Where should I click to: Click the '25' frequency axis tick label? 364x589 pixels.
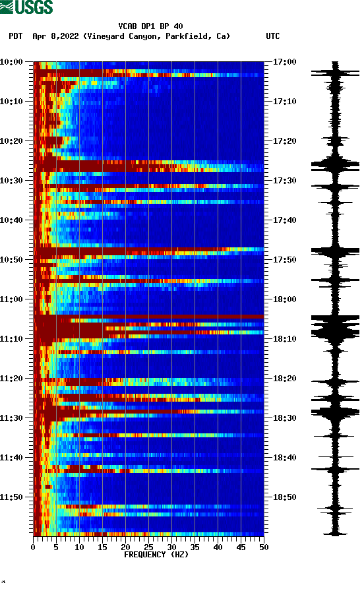148,547
